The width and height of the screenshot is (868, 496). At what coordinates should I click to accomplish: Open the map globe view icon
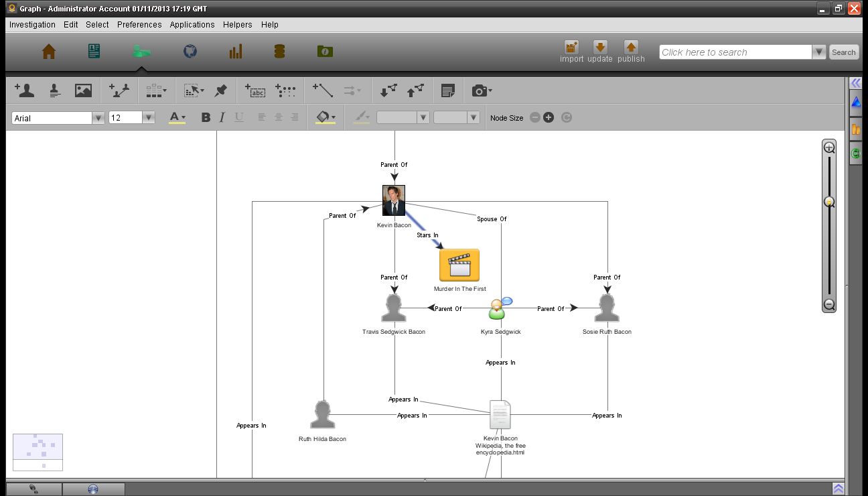coord(190,52)
